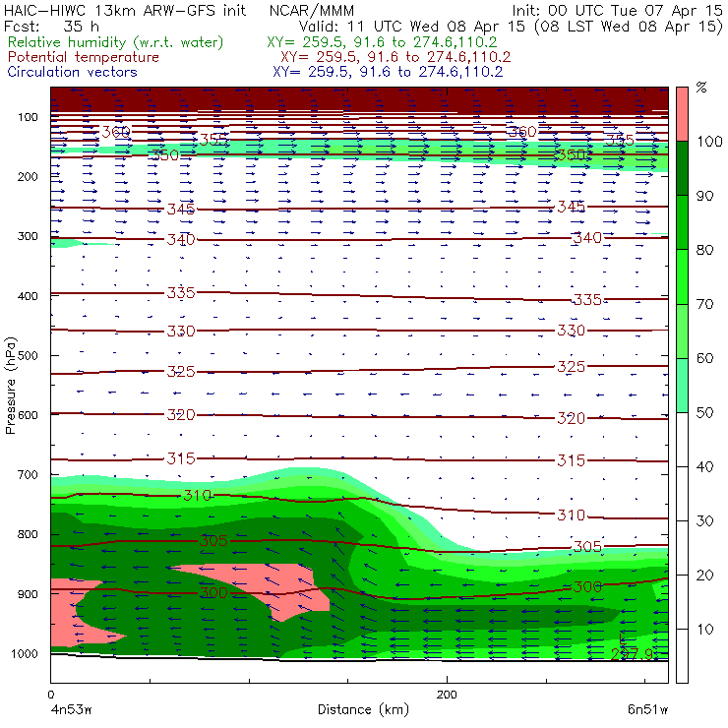Click the aqua 50–60% colorbar segment
Image resolution: width=728 pixels, height=728 pixels.
[682, 386]
